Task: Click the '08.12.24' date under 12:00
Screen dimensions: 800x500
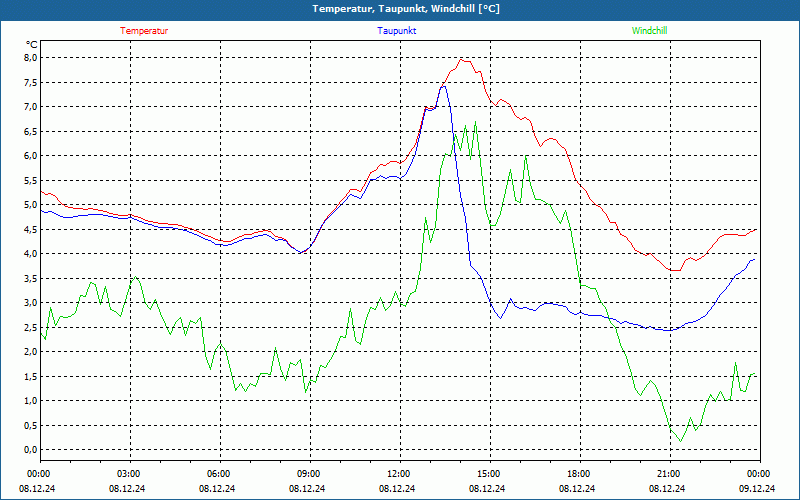Action: coord(397,488)
